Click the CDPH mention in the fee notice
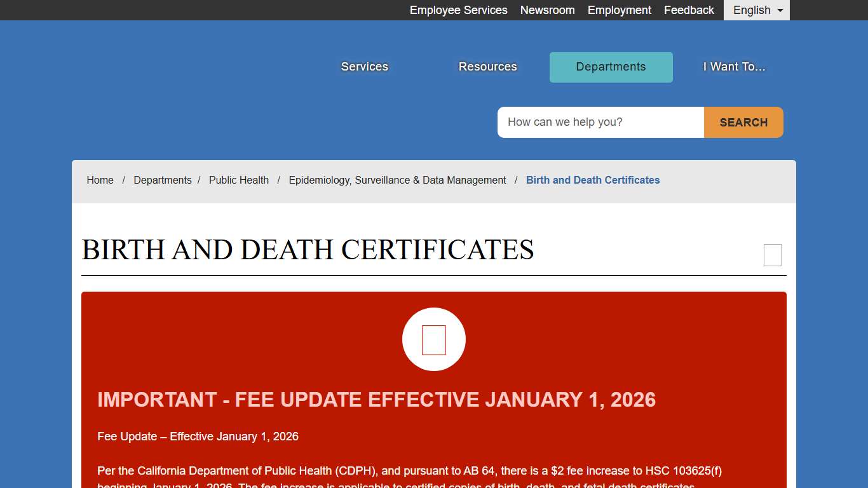 (358, 471)
